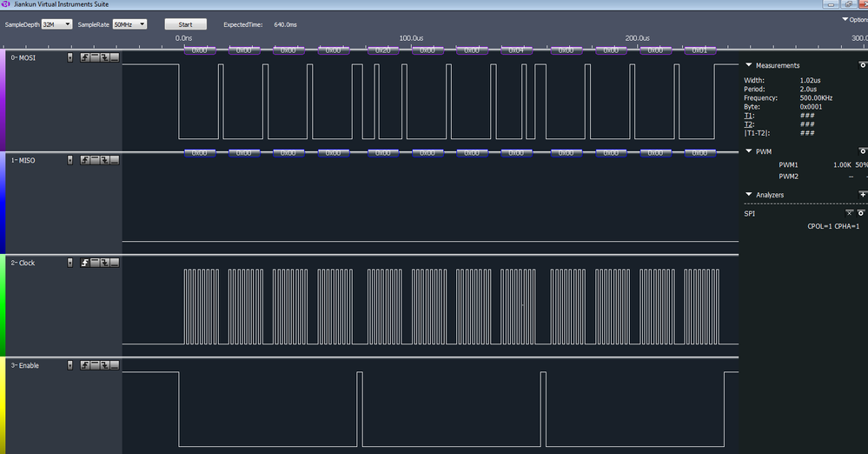Set low-level trigger on MISO channel

115,160
